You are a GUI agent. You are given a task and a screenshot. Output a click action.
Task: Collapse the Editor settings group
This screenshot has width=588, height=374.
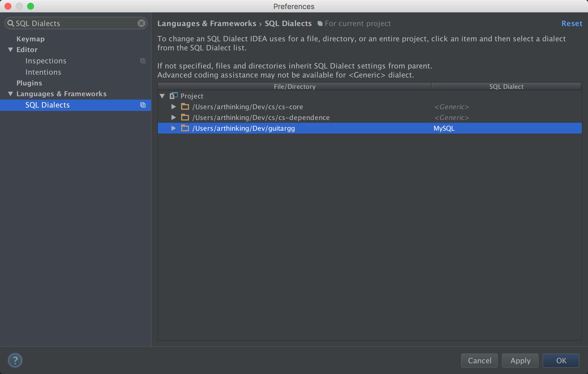click(x=10, y=50)
